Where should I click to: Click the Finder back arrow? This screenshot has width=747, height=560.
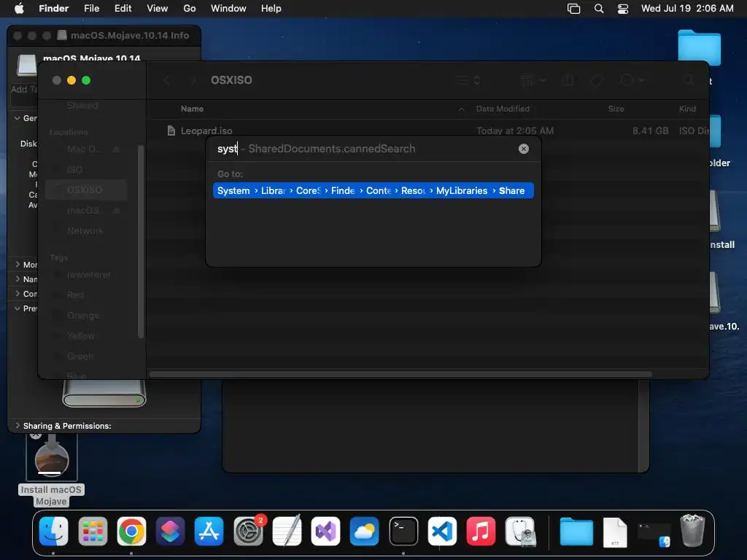[167, 80]
